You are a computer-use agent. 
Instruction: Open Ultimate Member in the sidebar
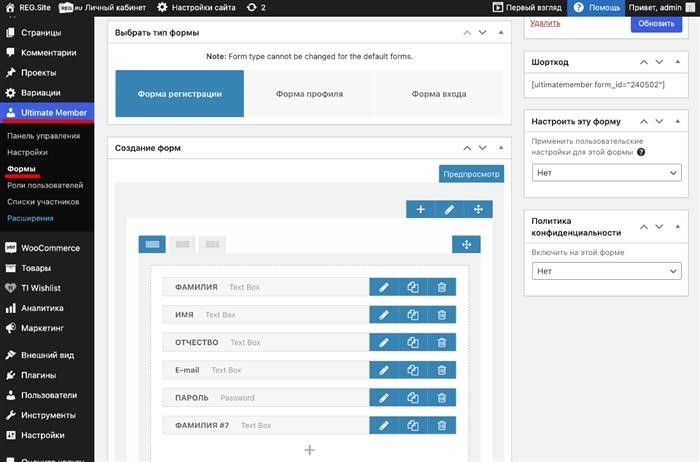coord(47,112)
